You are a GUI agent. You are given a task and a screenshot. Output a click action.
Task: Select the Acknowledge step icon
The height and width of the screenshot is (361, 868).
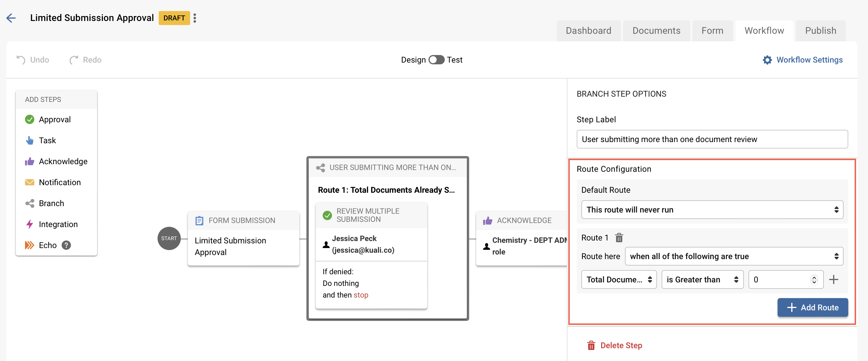click(x=30, y=161)
